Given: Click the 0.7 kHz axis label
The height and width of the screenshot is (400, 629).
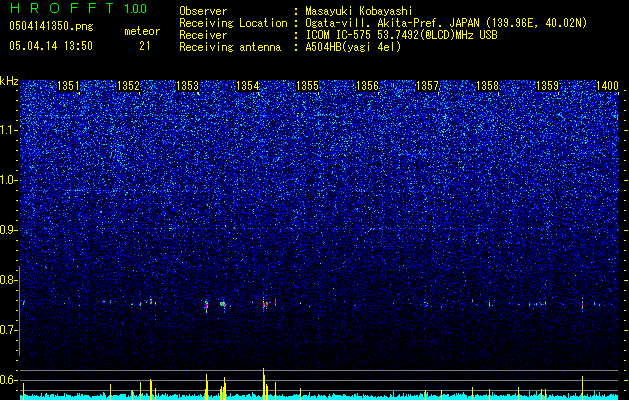Looking at the screenshot, I should point(8,330).
